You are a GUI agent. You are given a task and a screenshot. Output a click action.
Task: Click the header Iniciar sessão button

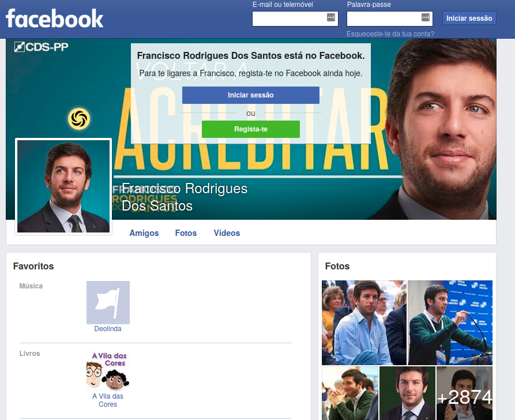coord(469,18)
